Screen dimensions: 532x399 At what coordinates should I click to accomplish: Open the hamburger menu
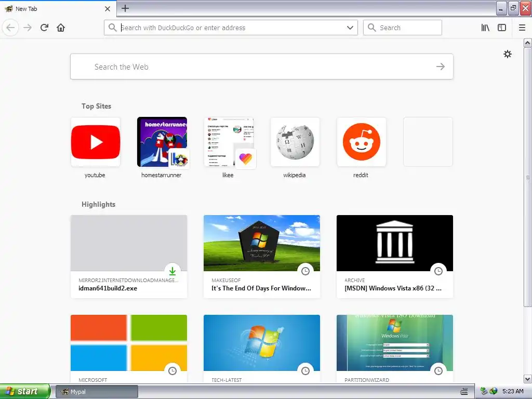tap(522, 28)
